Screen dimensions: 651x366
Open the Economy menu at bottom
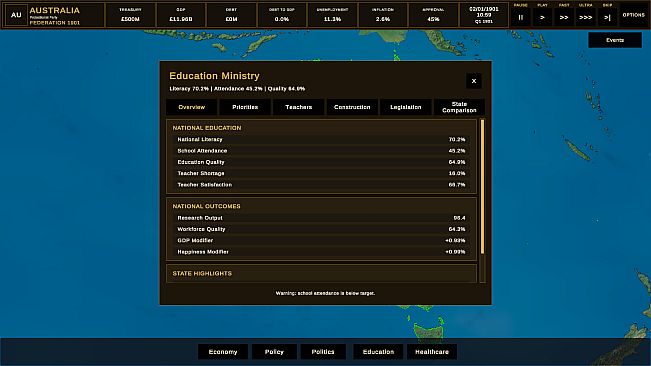click(x=223, y=352)
